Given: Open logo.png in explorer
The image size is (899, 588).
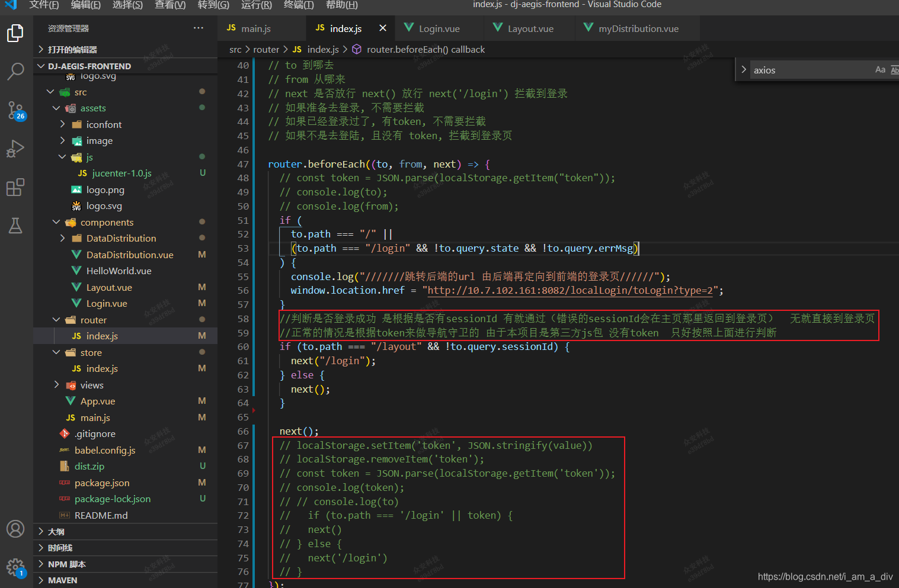Looking at the screenshot, I should tap(126, 189).
